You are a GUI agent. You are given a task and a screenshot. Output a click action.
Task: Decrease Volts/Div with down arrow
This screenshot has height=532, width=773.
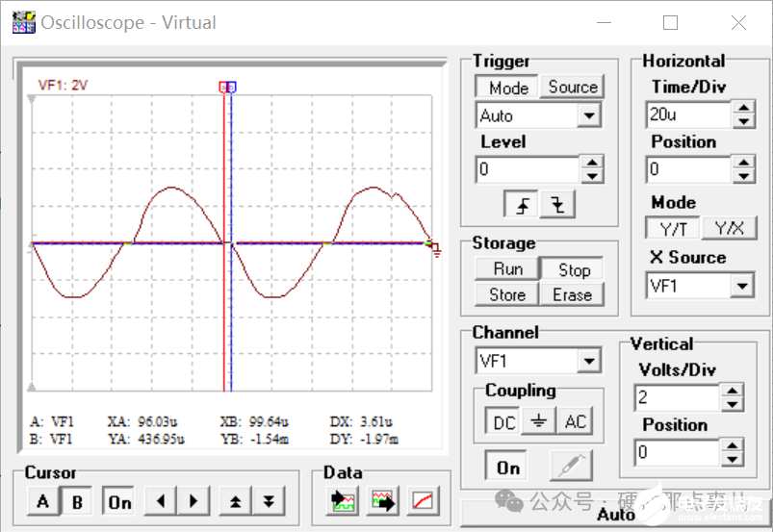[732, 404]
